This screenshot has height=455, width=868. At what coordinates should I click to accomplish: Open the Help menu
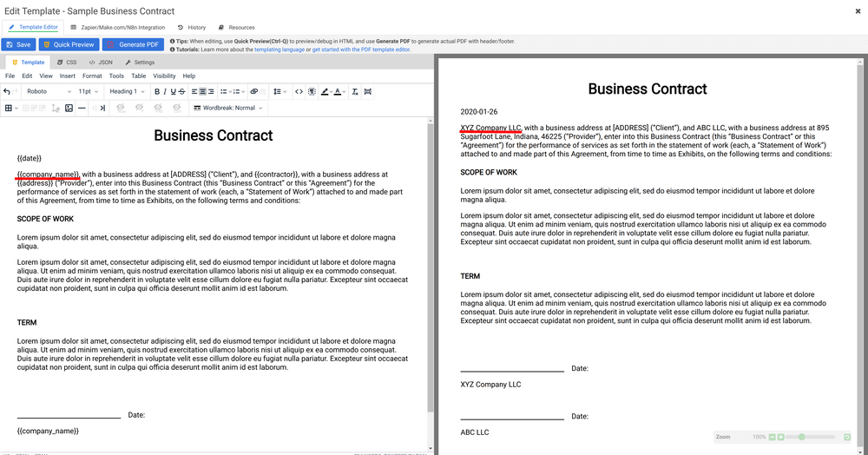(x=189, y=76)
